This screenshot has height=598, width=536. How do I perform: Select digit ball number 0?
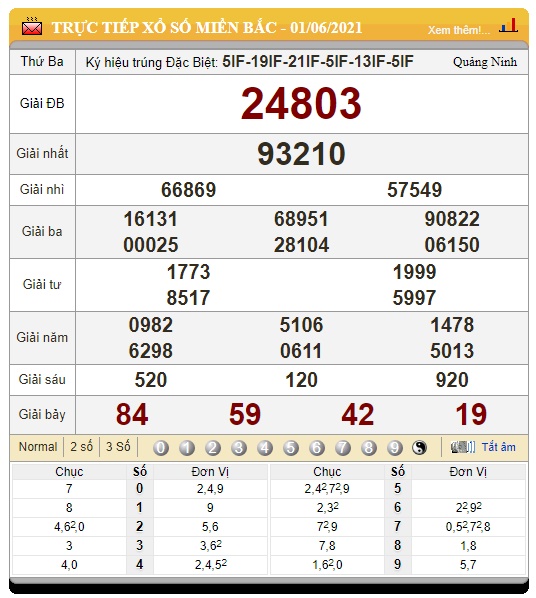point(161,447)
